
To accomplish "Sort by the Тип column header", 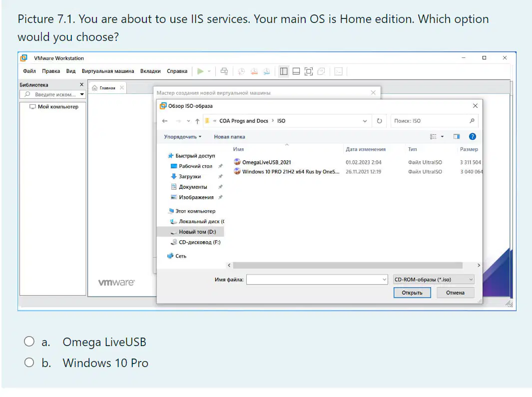I will [x=412, y=149].
